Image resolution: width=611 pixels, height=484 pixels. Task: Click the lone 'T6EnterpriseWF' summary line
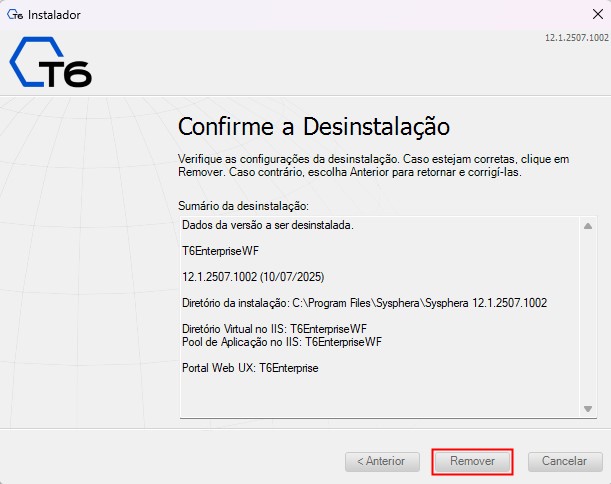[x=220, y=251]
